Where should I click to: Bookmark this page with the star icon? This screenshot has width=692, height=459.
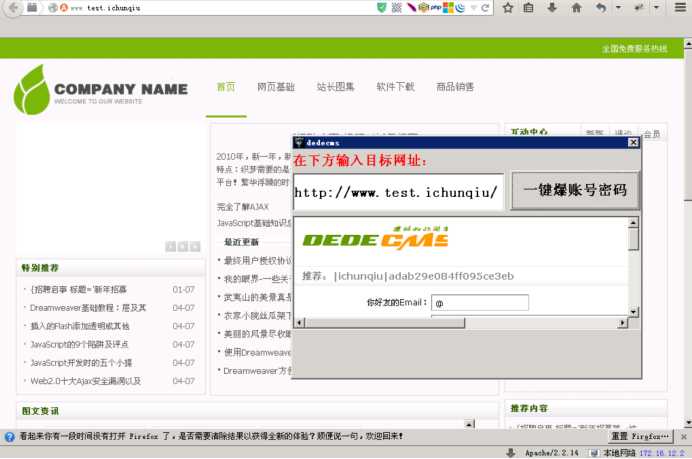pos(508,8)
